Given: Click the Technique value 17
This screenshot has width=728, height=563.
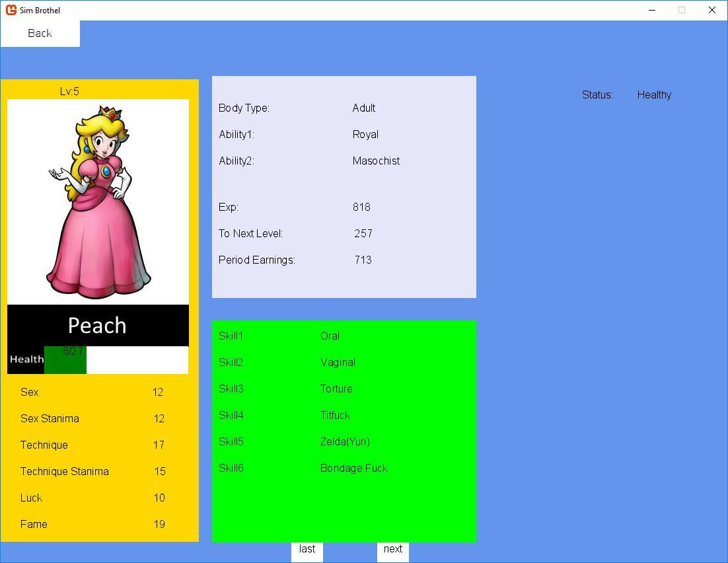Looking at the screenshot, I should (x=159, y=445).
